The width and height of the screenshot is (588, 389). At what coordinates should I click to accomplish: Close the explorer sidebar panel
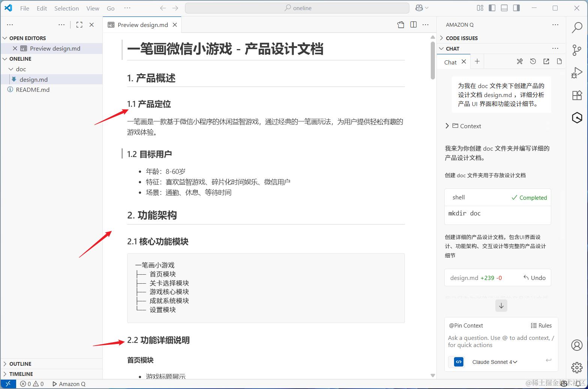[92, 25]
